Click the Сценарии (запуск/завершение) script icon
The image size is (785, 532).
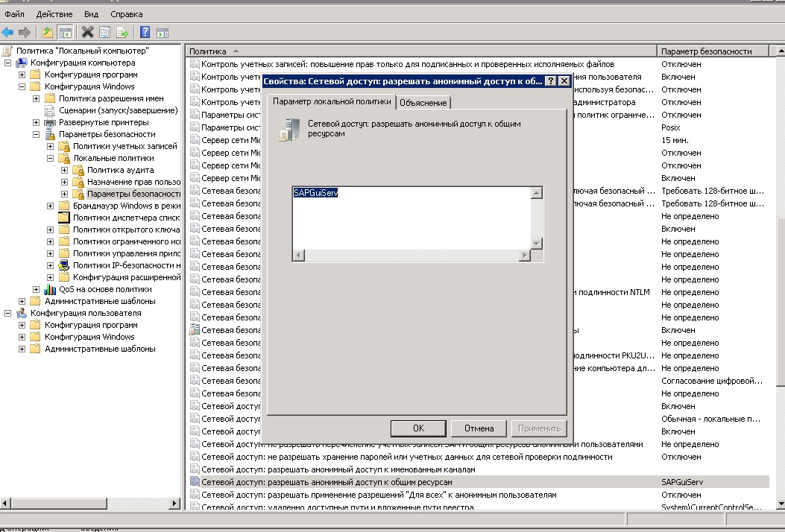click(x=49, y=110)
